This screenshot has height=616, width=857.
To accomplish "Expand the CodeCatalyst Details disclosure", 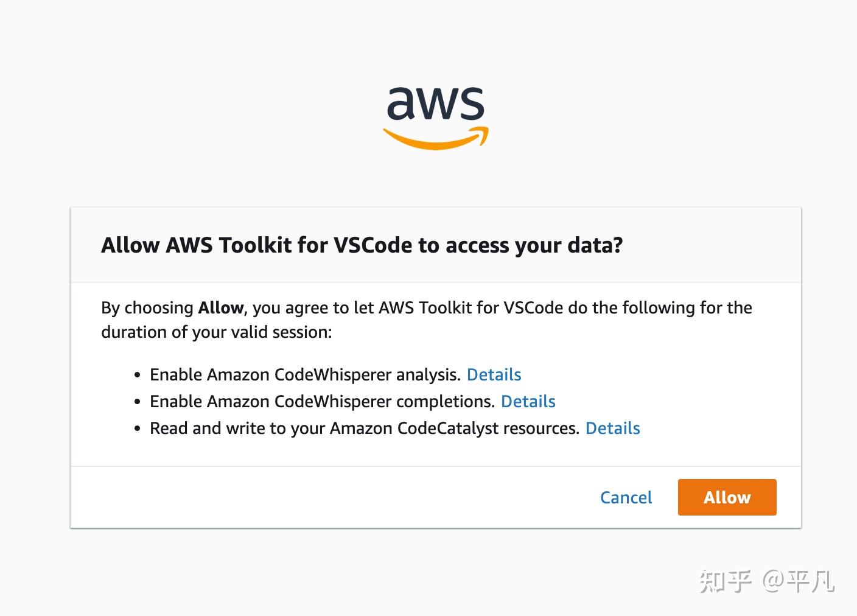I will click(612, 428).
